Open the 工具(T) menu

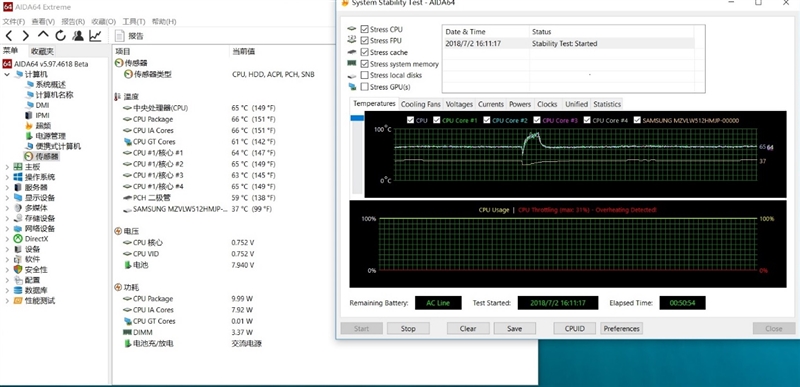click(x=134, y=21)
